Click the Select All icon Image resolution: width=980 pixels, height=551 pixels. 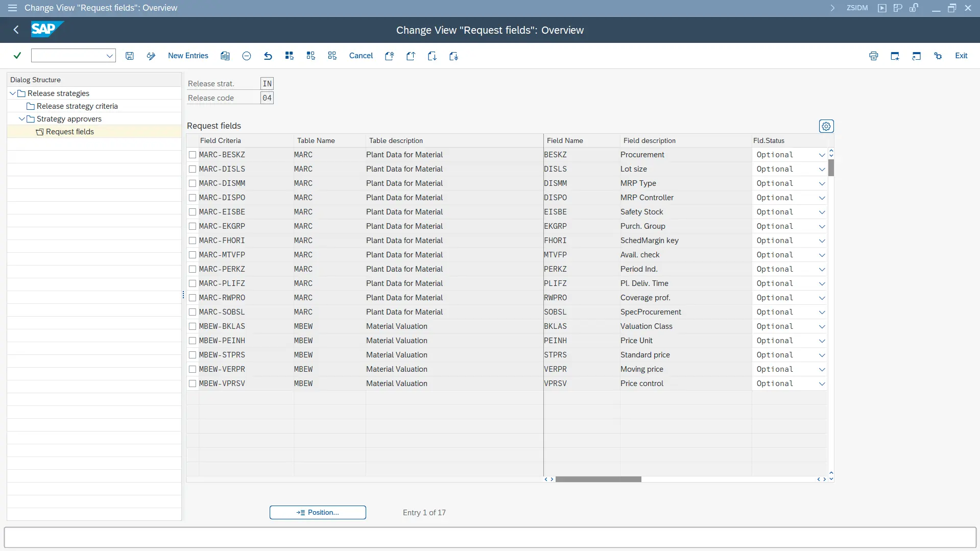click(x=290, y=56)
